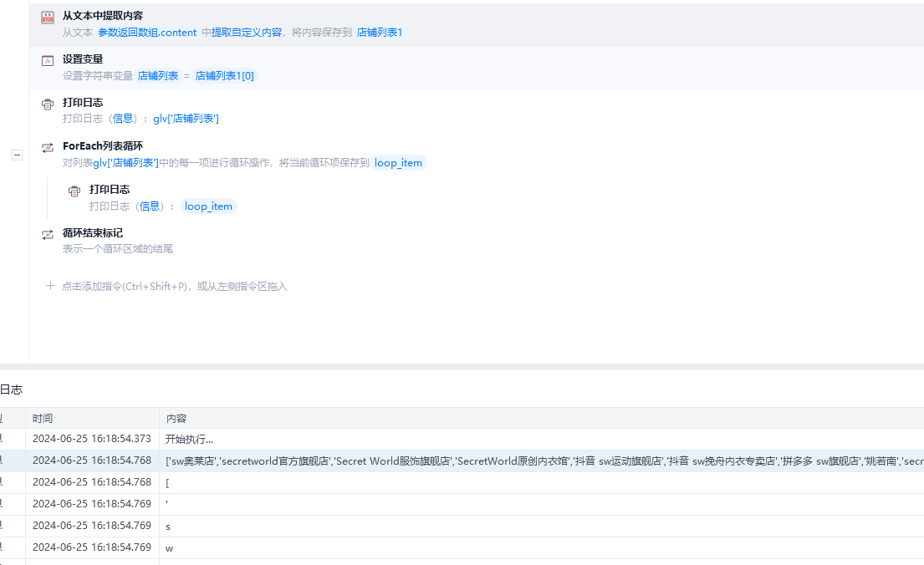Click the plus icon to add a command

click(51, 286)
